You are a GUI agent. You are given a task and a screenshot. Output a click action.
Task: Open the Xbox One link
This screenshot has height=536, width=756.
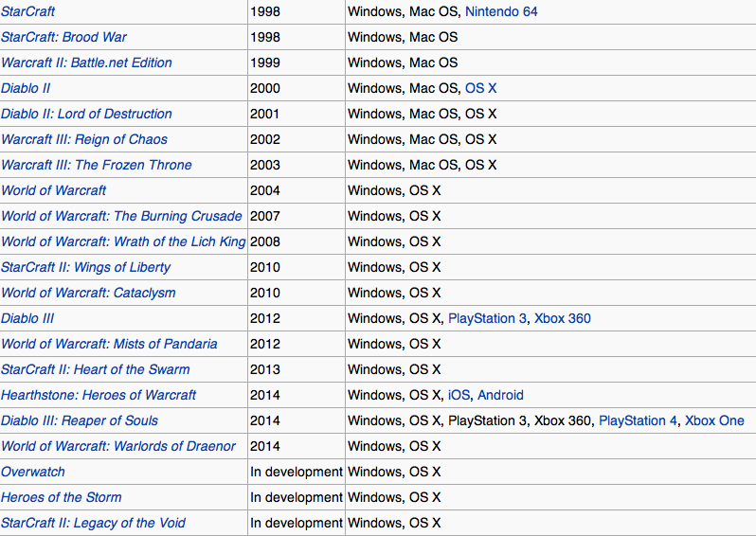(714, 420)
